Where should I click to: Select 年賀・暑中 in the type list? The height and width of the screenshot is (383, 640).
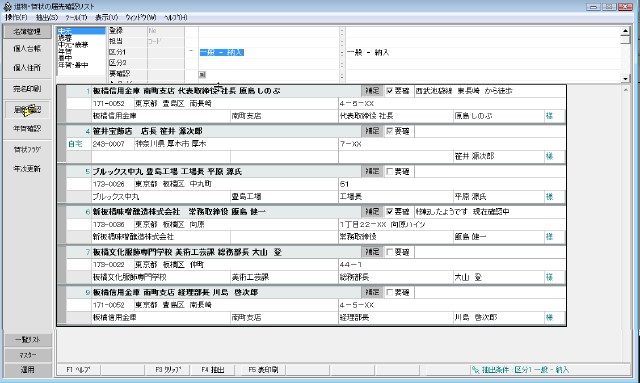[x=73, y=65]
